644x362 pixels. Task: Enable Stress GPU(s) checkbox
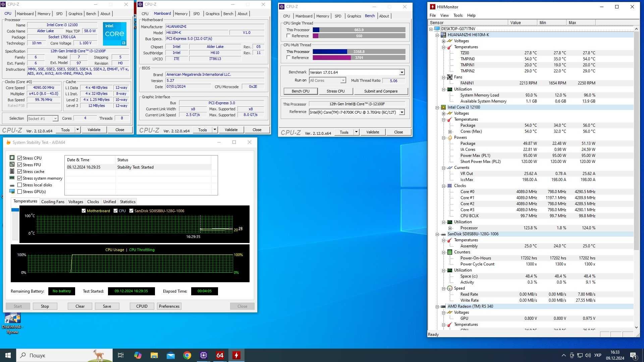[20, 192]
